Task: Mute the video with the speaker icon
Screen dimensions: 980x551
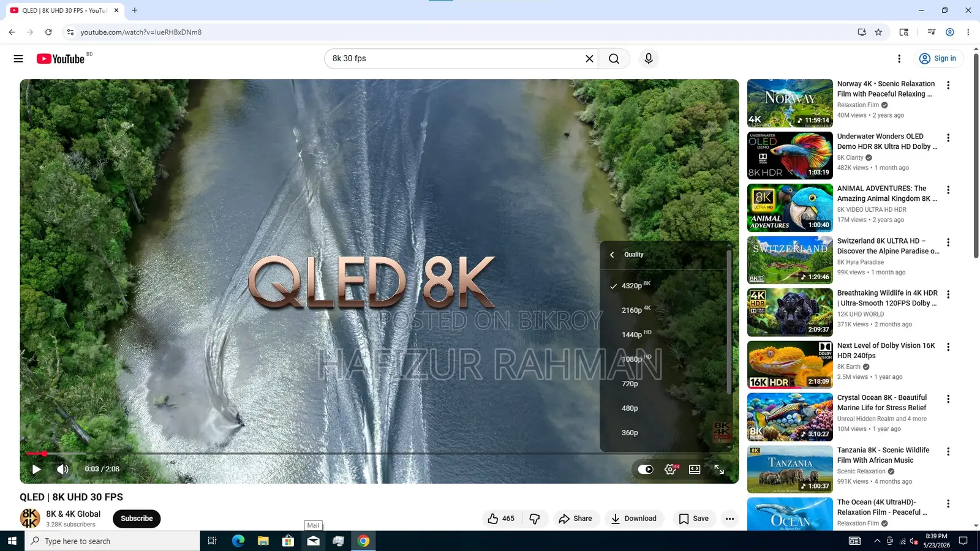Action: click(62, 469)
